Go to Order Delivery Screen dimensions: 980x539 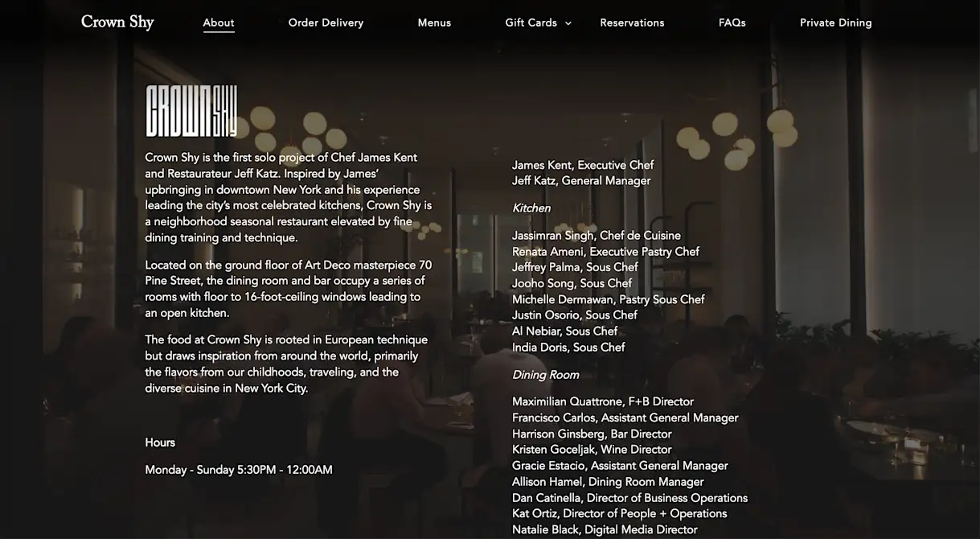coord(326,23)
